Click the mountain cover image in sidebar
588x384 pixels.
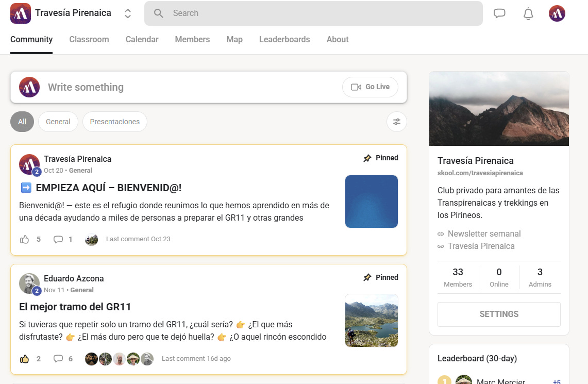pyautogui.click(x=499, y=109)
